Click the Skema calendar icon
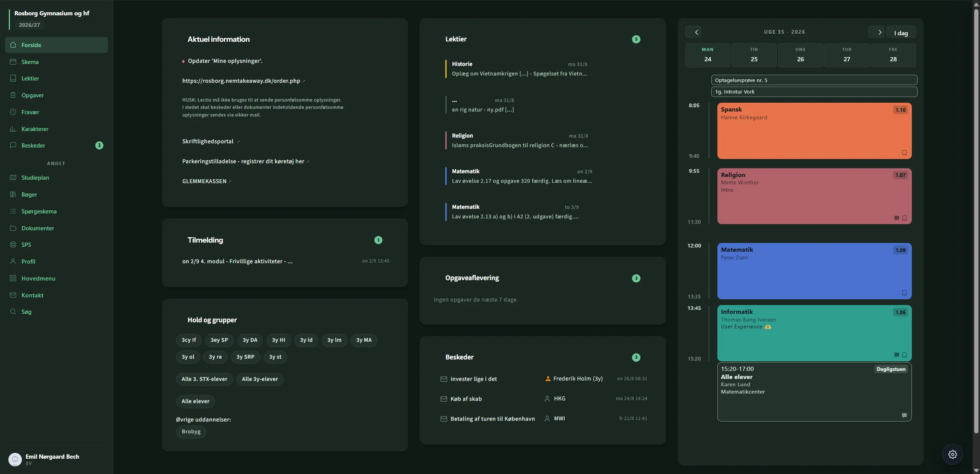Viewport: 980px width, 474px height. (x=13, y=62)
